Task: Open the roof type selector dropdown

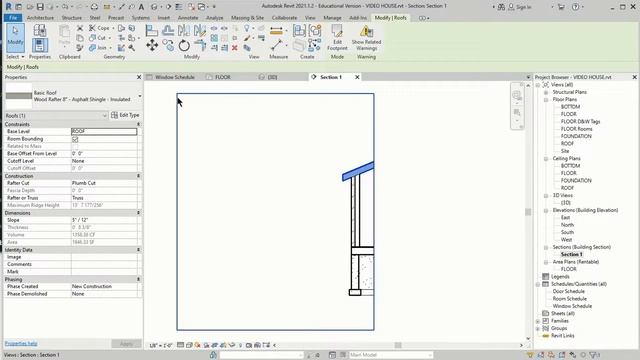Action: (x=140, y=96)
